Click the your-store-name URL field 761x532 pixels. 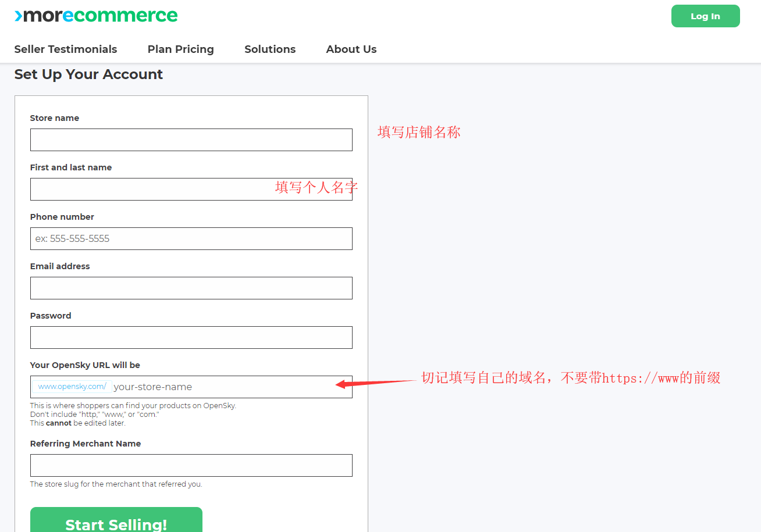tap(233, 387)
